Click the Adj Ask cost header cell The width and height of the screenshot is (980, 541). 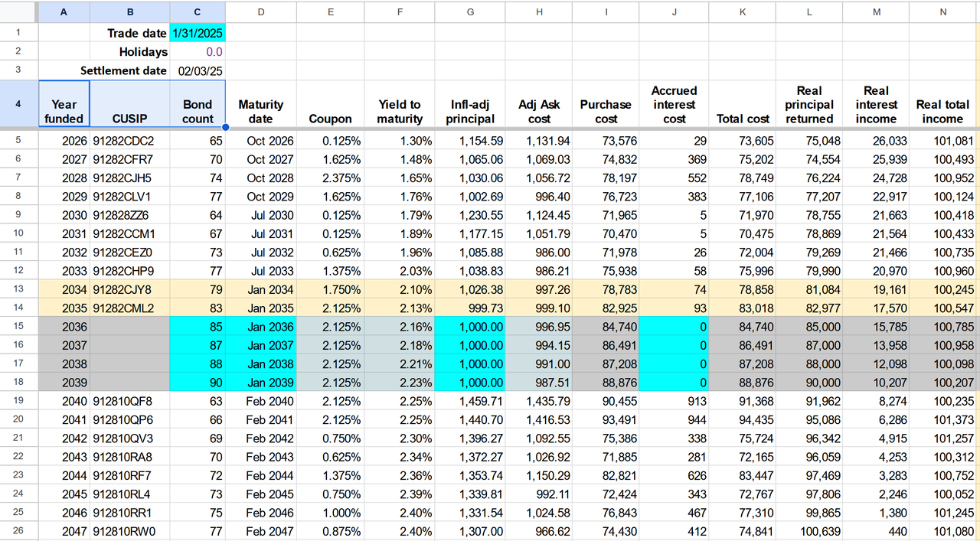coord(539,104)
